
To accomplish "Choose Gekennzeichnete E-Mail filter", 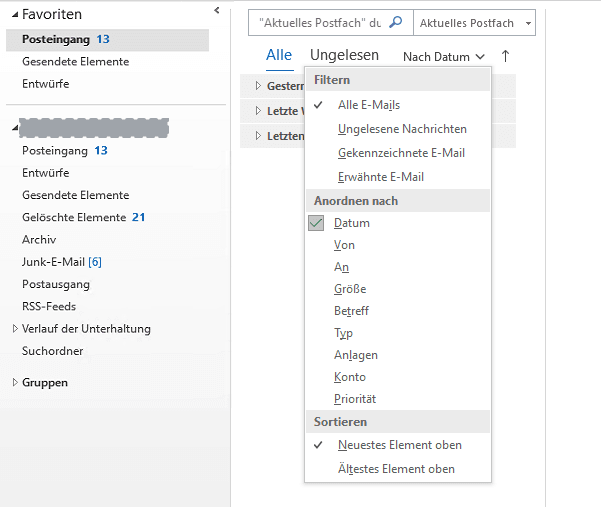I will [401, 153].
